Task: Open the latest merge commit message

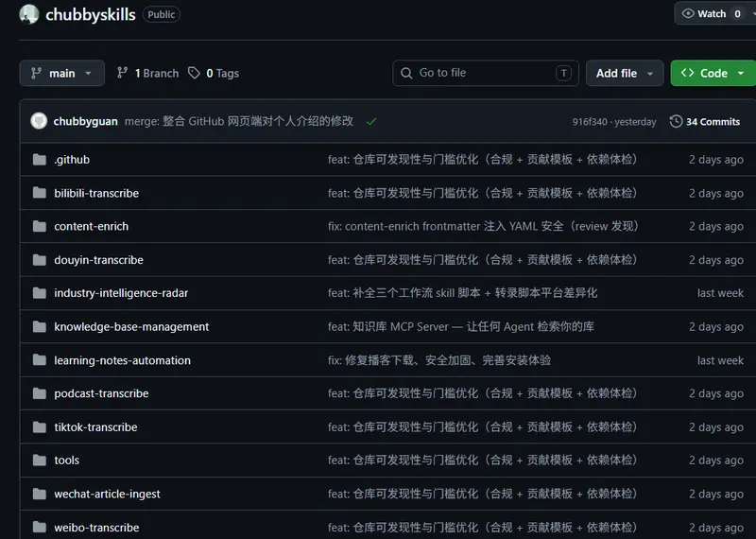Action: click(x=239, y=121)
